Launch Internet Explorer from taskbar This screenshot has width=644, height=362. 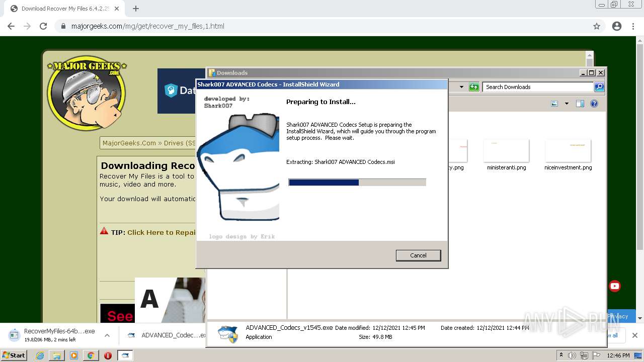(x=40, y=355)
